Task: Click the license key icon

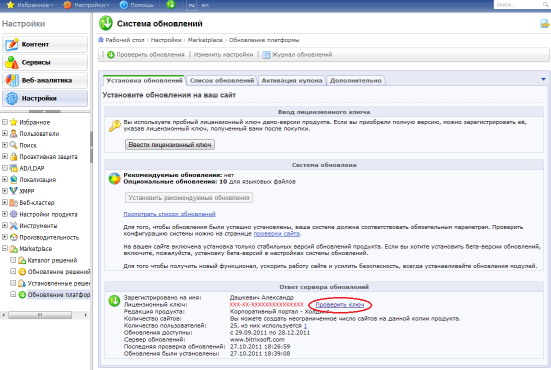Action: [x=115, y=126]
